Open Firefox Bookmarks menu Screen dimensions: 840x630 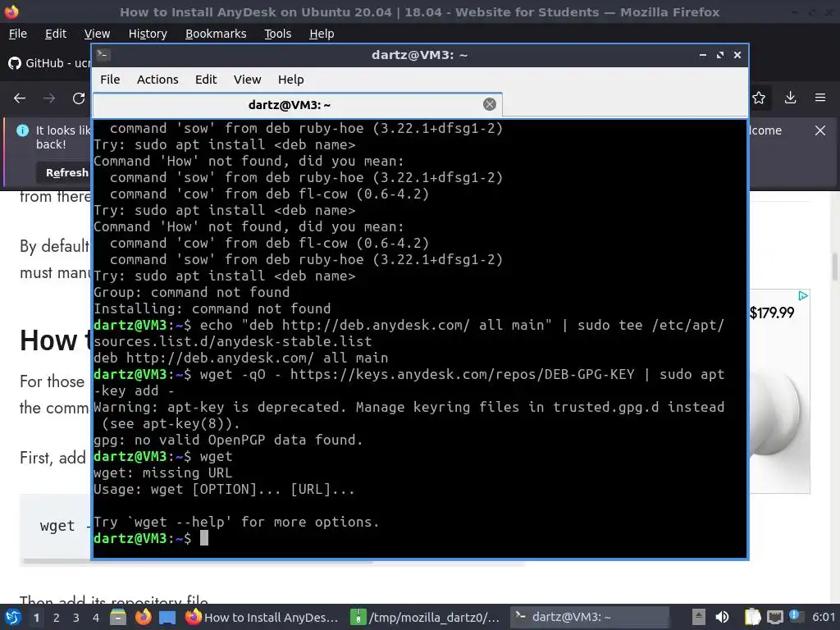tap(216, 34)
